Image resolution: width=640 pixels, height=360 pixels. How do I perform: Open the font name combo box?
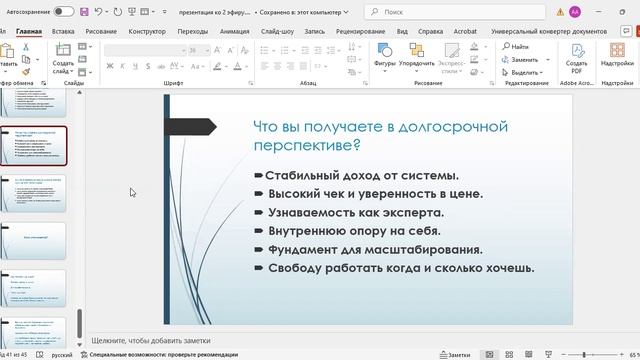click(145, 50)
